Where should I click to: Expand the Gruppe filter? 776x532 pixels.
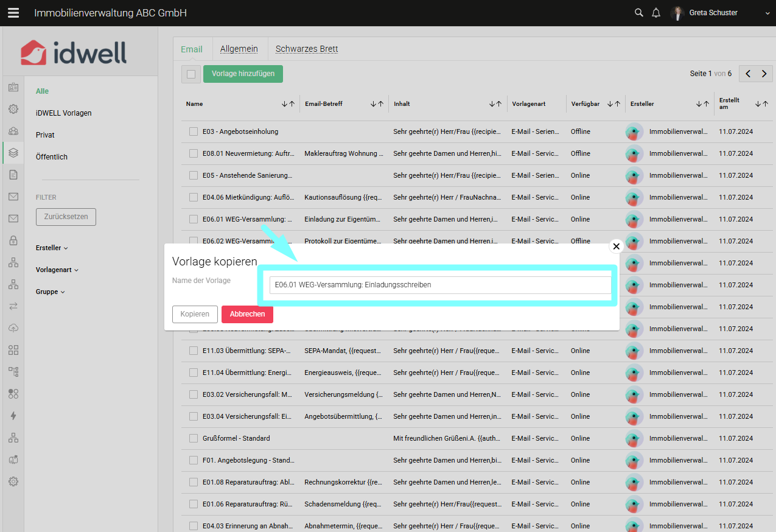click(x=50, y=292)
